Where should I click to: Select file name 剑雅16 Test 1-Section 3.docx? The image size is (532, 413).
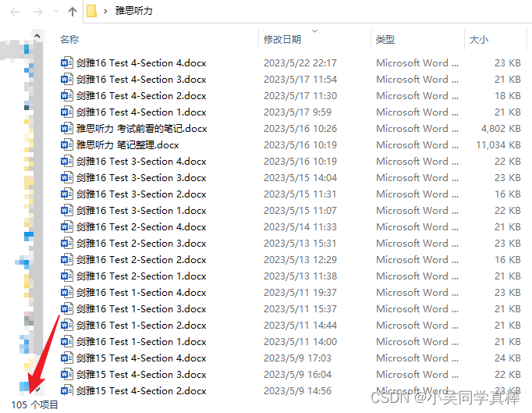pos(141,308)
